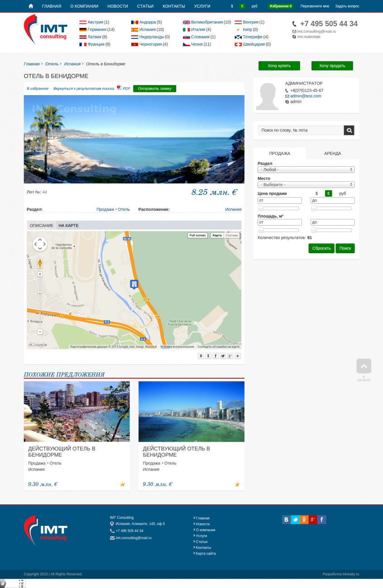
Task: Click the PDF export icon
Action: [119, 88]
